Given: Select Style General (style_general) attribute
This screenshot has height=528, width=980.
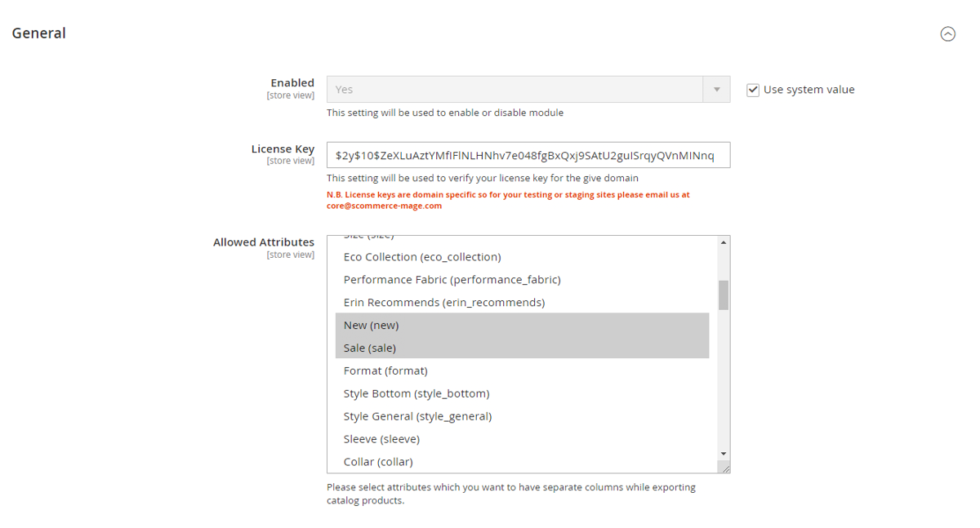Looking at the screenshot, I should [x=417, y=416].
